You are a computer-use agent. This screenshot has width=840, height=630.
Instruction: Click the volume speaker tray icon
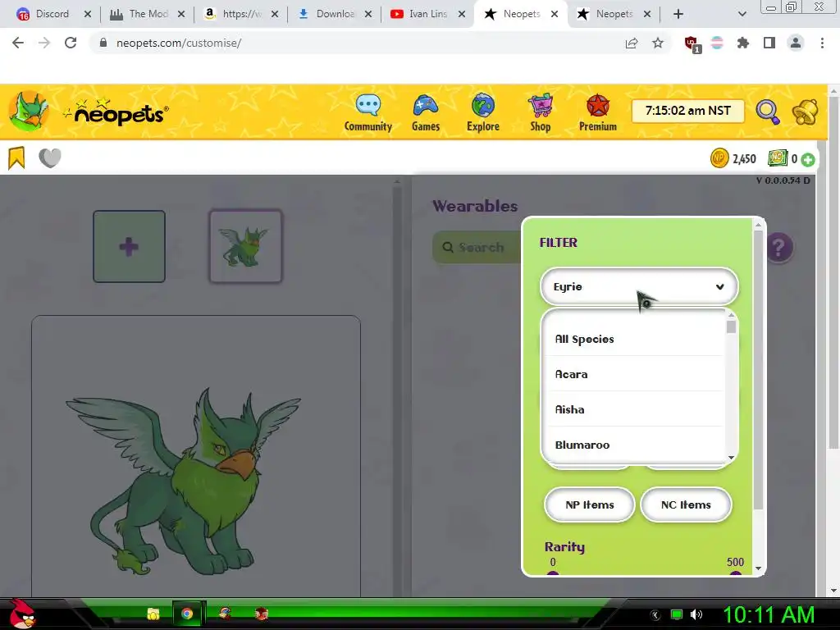coord(696,614)
